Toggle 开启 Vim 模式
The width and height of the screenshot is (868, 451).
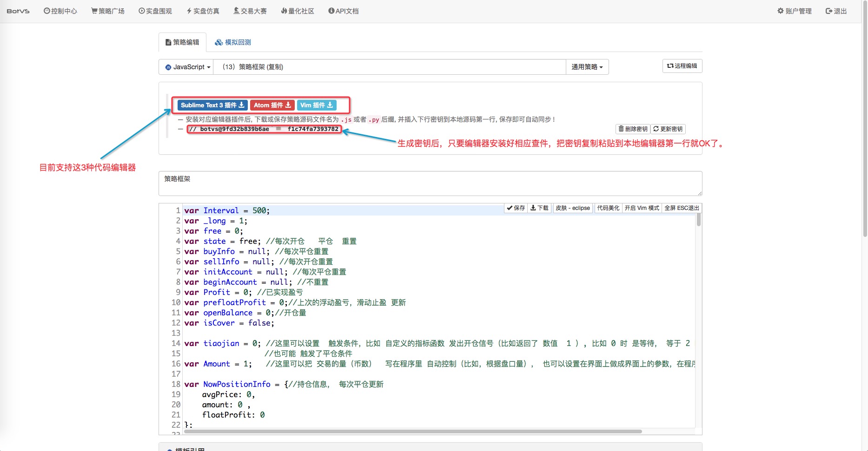click(642, 208)
